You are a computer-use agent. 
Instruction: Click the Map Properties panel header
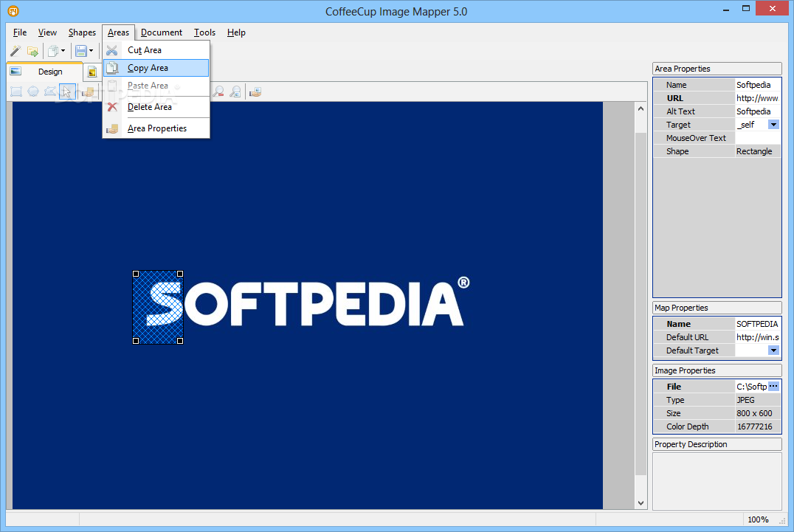717,308
